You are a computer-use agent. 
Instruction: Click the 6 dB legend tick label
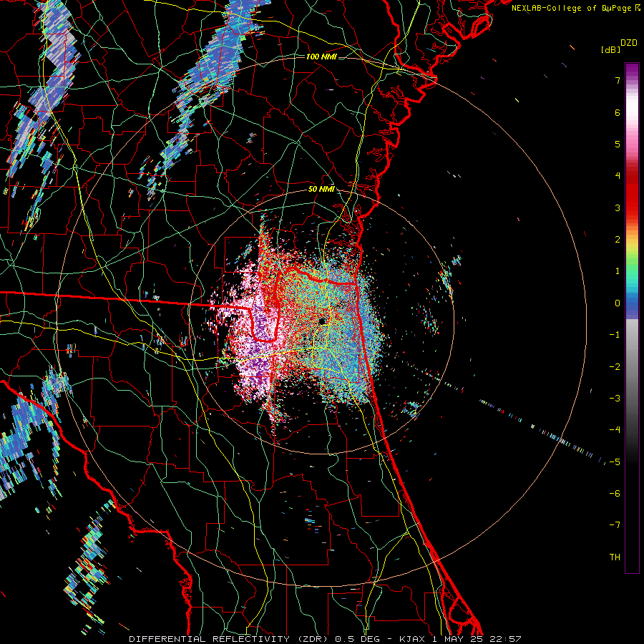click(618, 112)
